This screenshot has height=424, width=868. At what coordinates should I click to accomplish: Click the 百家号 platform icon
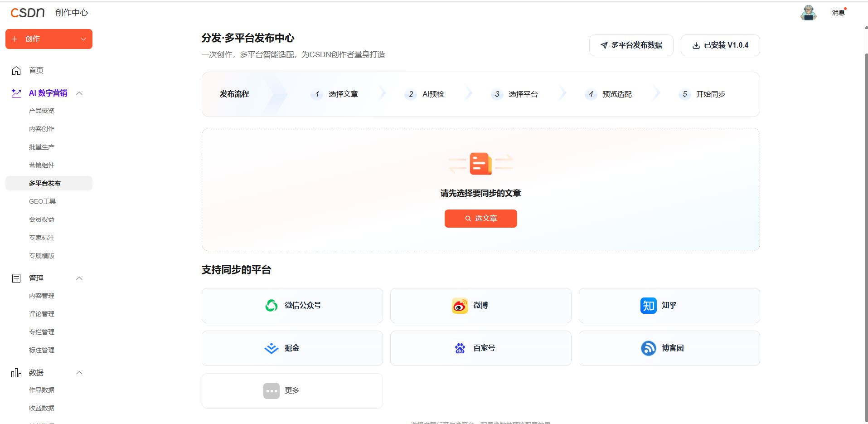click(460, 348)
